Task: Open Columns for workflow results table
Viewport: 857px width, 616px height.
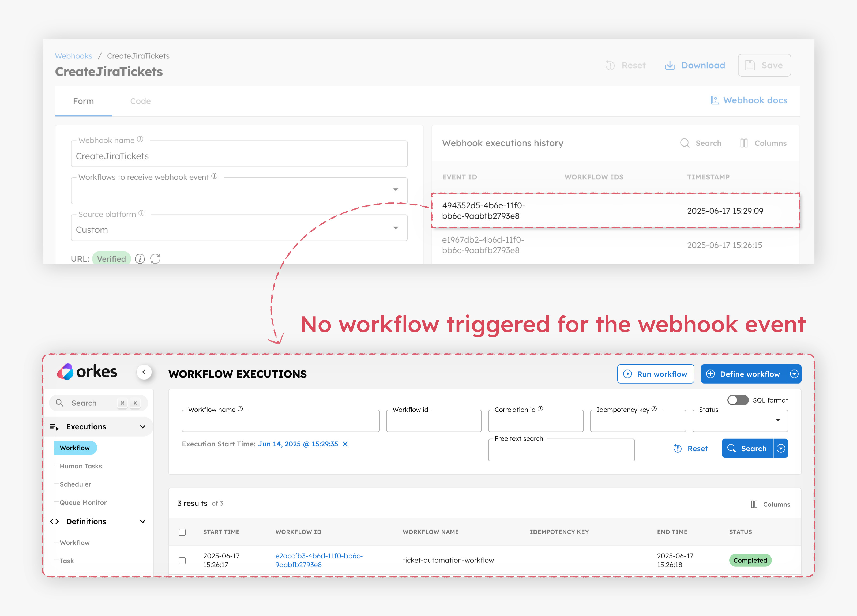Action: [770, 504]
